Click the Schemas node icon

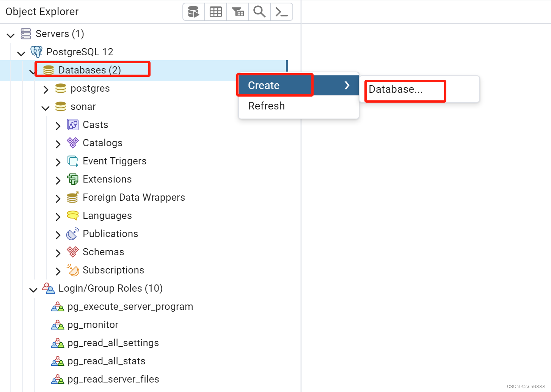point(73,252)
